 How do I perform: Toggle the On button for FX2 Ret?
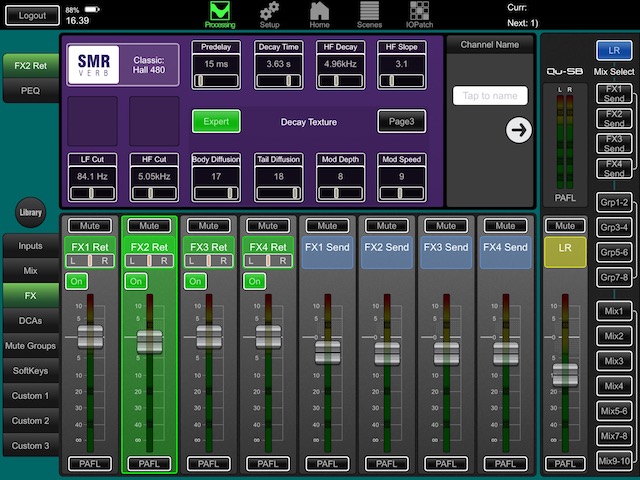click(136, 281)
